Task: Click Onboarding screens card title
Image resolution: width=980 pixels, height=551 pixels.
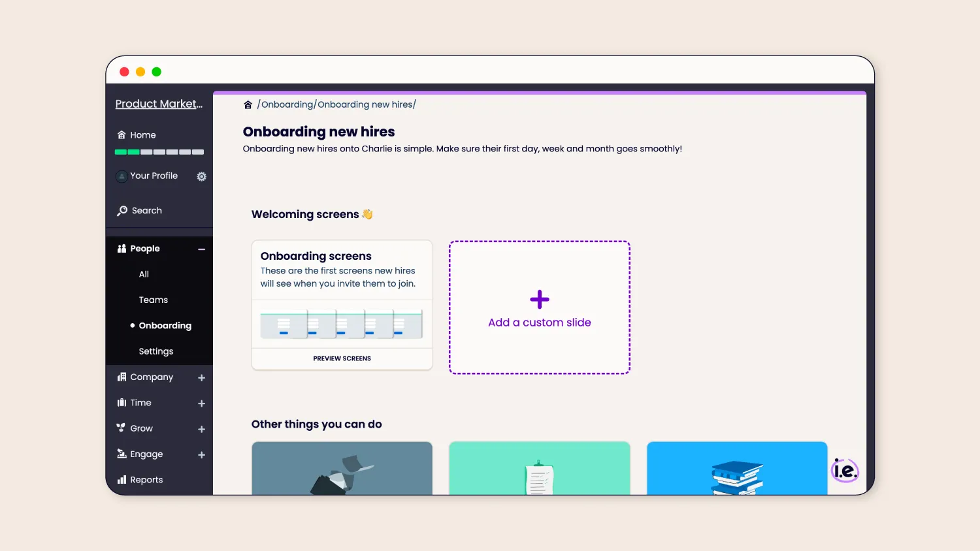Action: (x=316, y=256)
